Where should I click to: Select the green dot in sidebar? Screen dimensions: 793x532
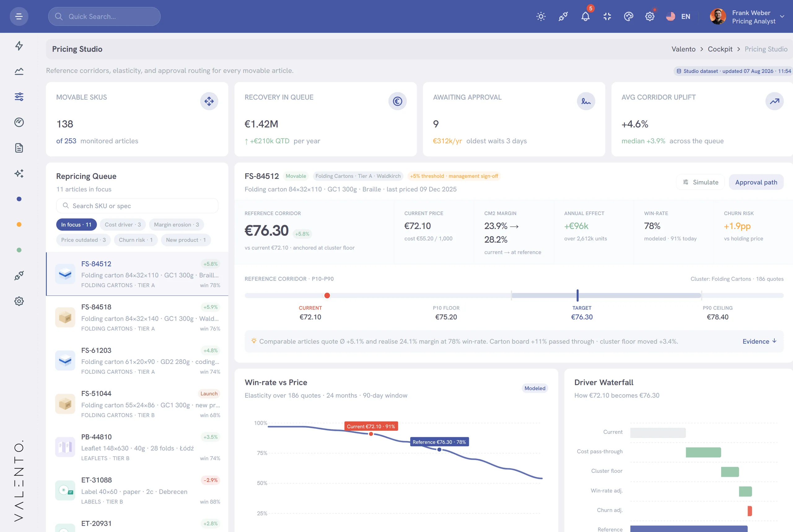[19, 250]
